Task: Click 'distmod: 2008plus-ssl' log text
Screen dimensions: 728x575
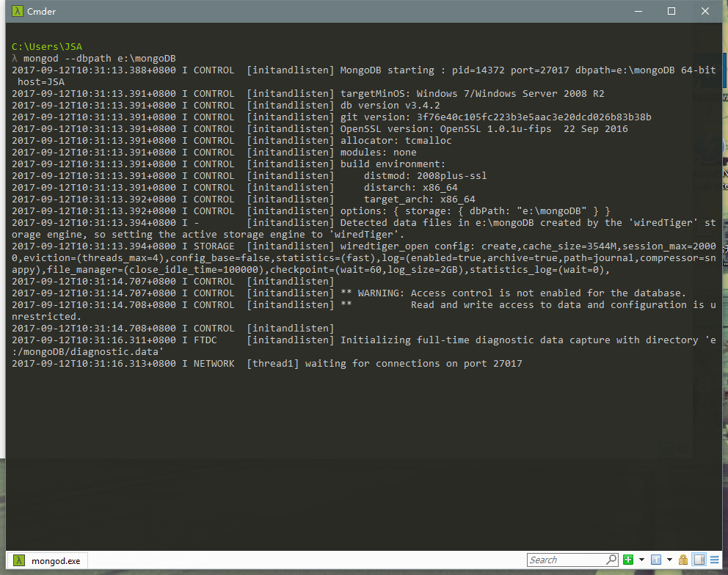Action: 425,176
